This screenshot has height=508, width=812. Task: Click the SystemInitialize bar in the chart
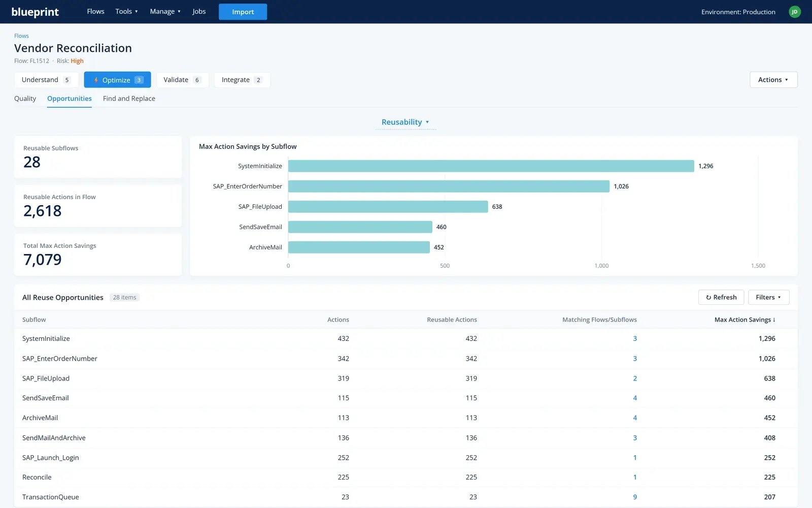point(491,166)
